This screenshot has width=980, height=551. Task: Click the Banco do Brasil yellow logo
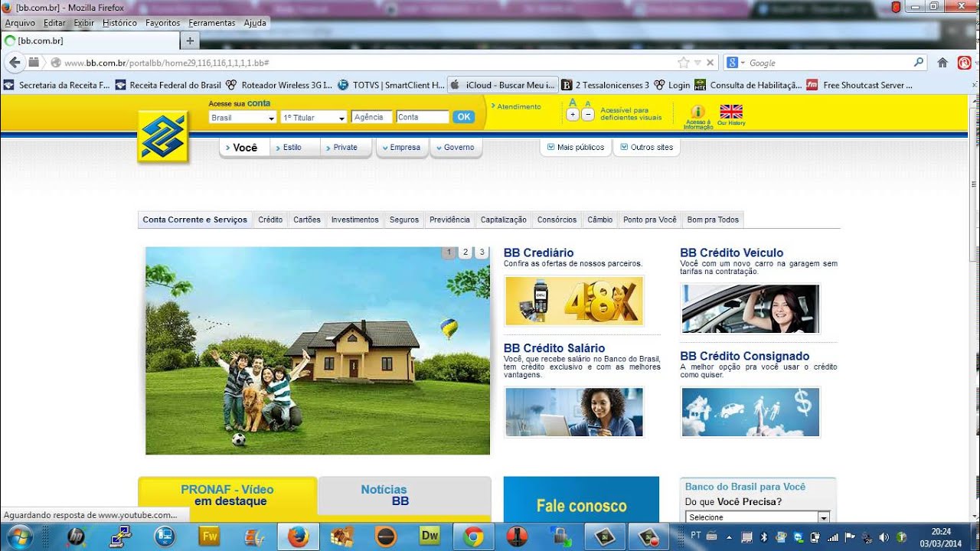pos(163,136)
